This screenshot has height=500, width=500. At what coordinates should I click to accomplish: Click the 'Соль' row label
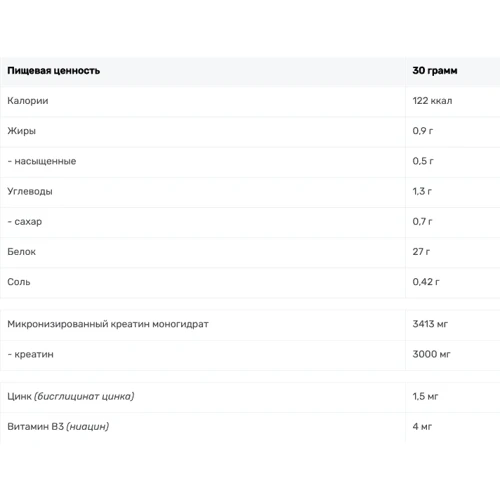[19, 282]
